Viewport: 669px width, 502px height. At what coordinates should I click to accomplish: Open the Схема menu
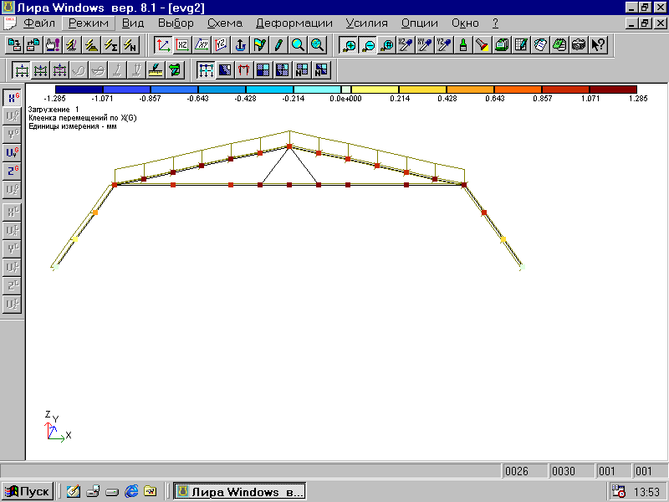pos(225,23)
